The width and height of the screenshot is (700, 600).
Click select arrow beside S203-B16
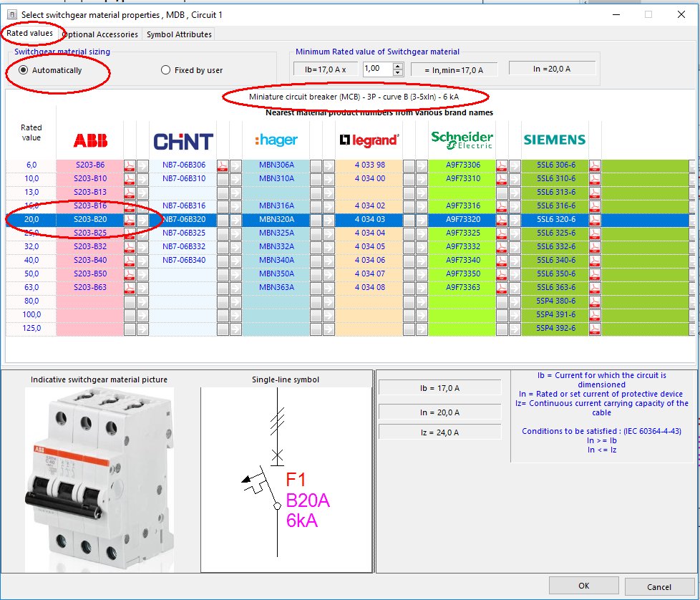tap(142, 205)
